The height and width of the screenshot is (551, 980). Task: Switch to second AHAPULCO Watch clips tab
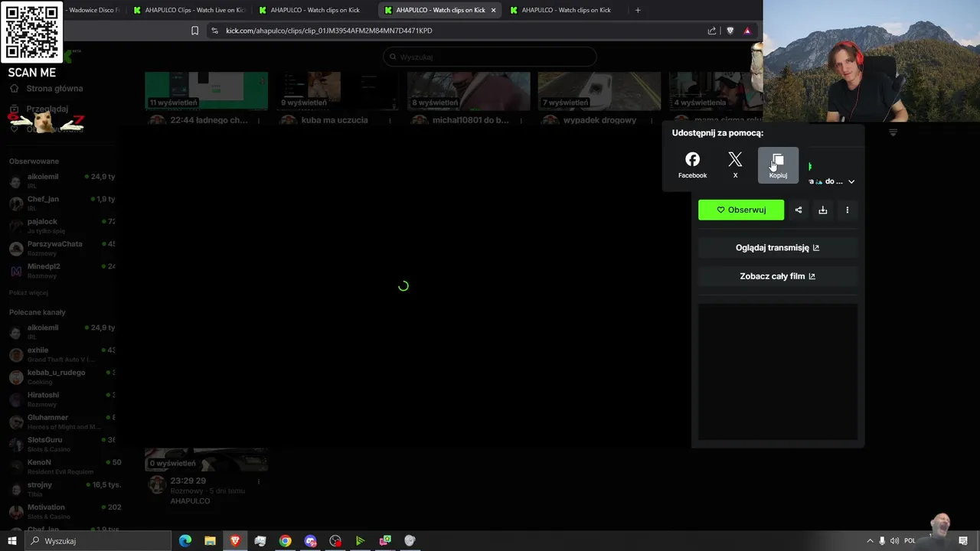(315, 10)
